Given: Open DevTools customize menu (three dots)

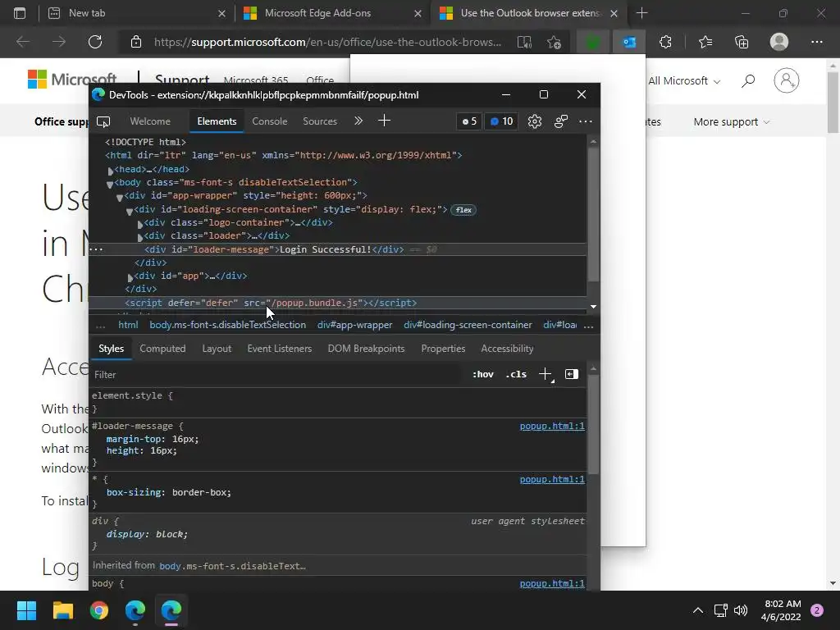Looking at the screenshot, I should (x=586, y=121).
